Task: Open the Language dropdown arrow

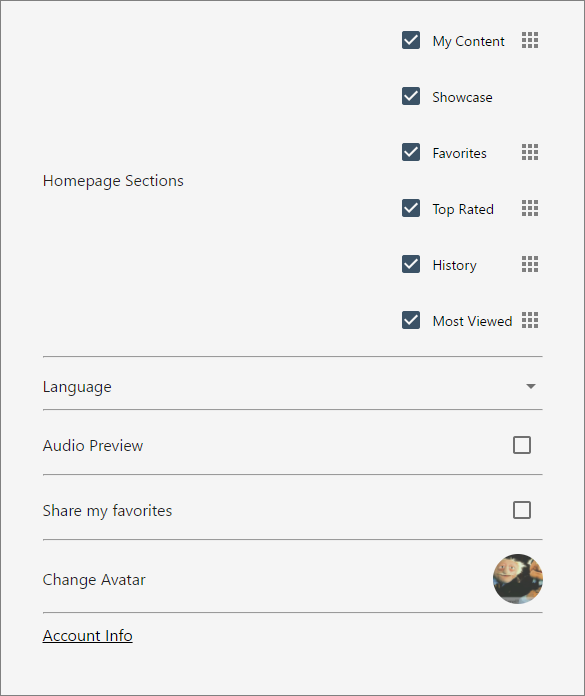Action: pos(530,387)
